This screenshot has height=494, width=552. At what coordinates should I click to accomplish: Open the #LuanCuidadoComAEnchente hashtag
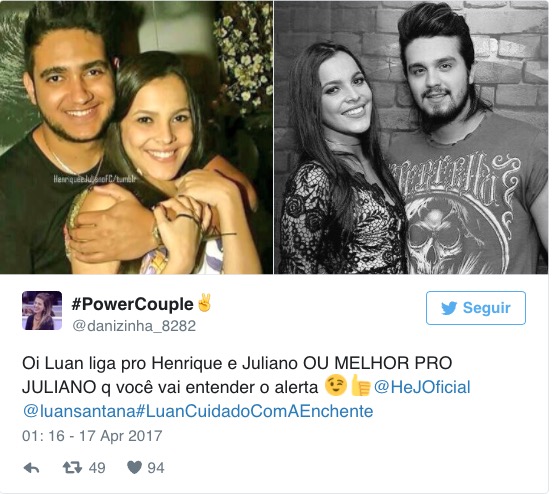(255, 411)
